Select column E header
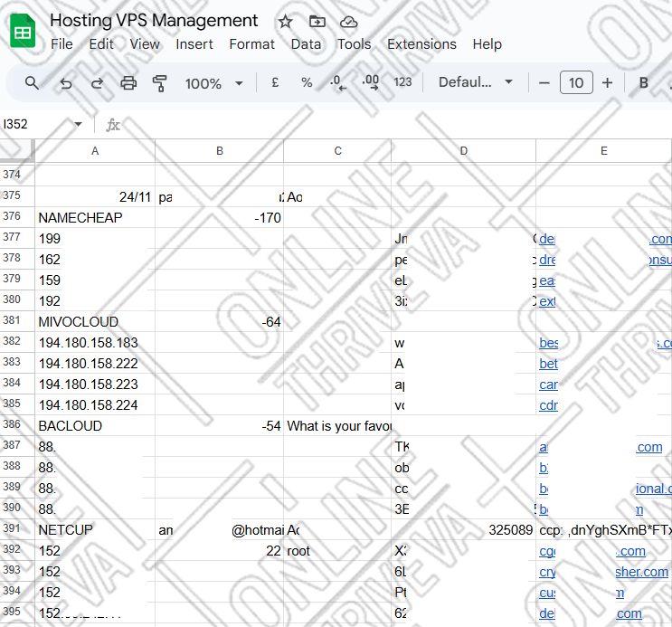The height and width of the screenshot is (627, 672). [604, 151]
